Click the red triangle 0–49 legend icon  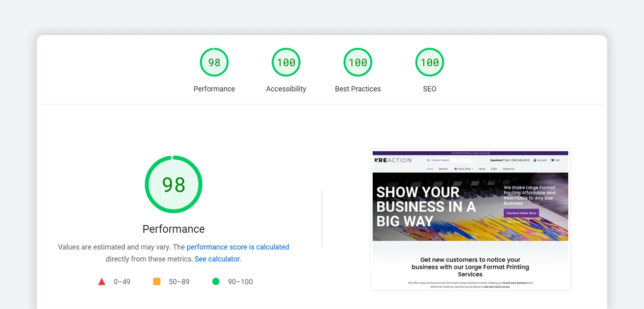pyautogui.click(x=102, y=281)
